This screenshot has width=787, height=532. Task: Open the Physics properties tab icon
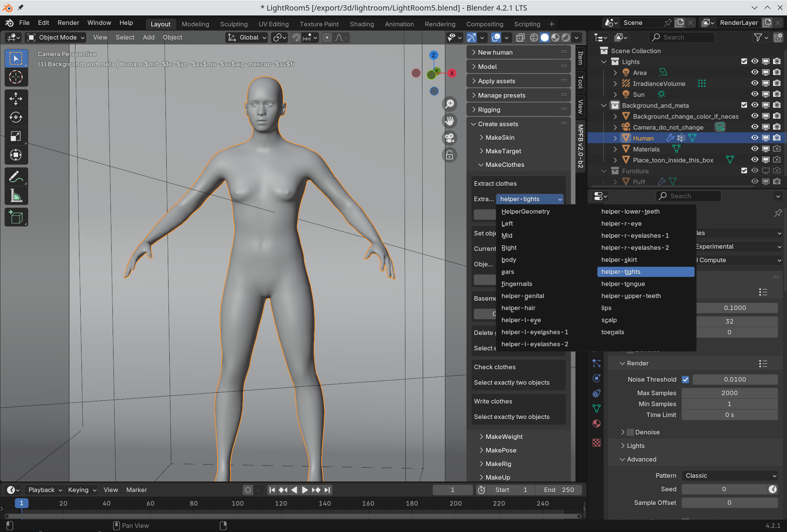tap(597, 378)
